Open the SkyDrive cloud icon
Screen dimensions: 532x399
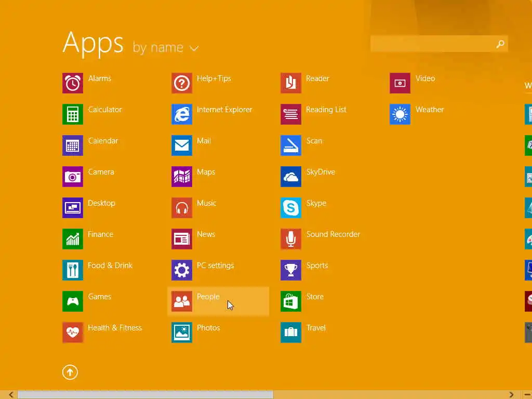(291, 177)
